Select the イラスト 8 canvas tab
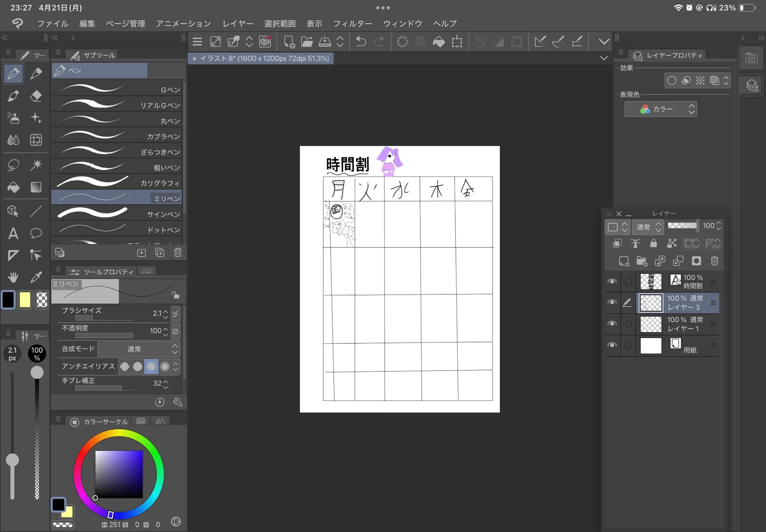 point(261,58)
